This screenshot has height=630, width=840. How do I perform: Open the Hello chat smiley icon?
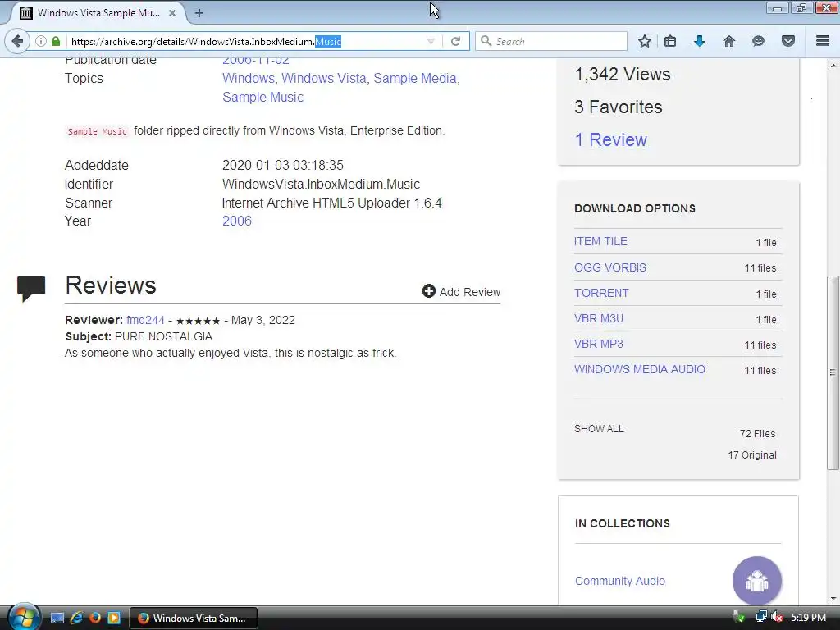point(758,41)
